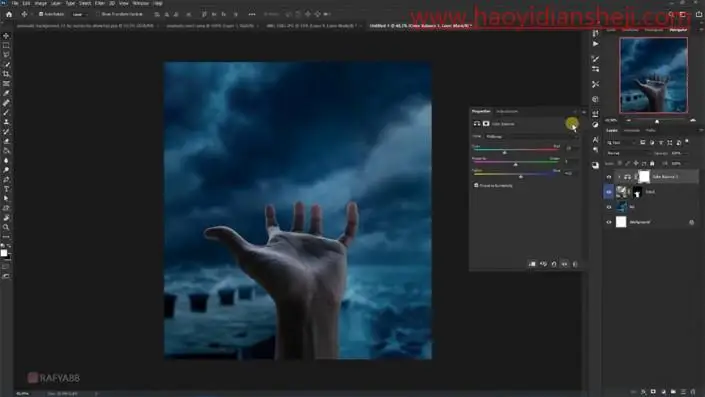Select the Crop tool
This screenshot has width=705, height=397.
6,74
